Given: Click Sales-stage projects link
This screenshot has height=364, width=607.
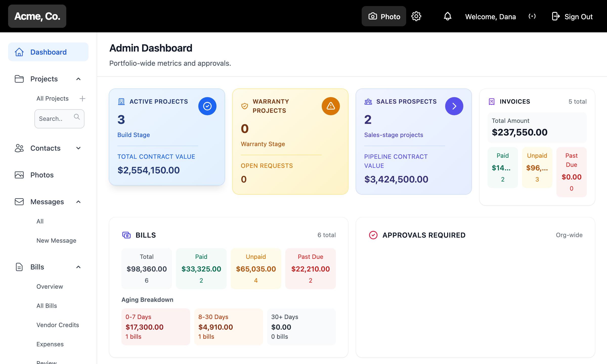Looking at the screenshot, I should (394, 135).
